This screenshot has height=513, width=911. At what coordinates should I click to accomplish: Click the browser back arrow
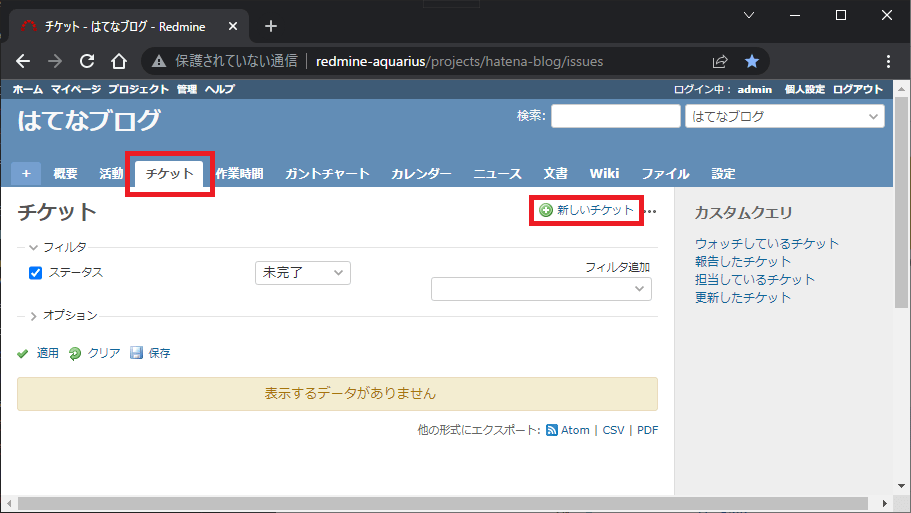[x=23, y=61]
